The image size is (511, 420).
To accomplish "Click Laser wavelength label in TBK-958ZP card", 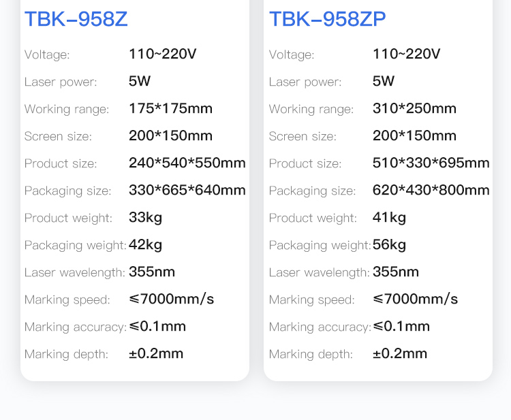I will point(319,272).
